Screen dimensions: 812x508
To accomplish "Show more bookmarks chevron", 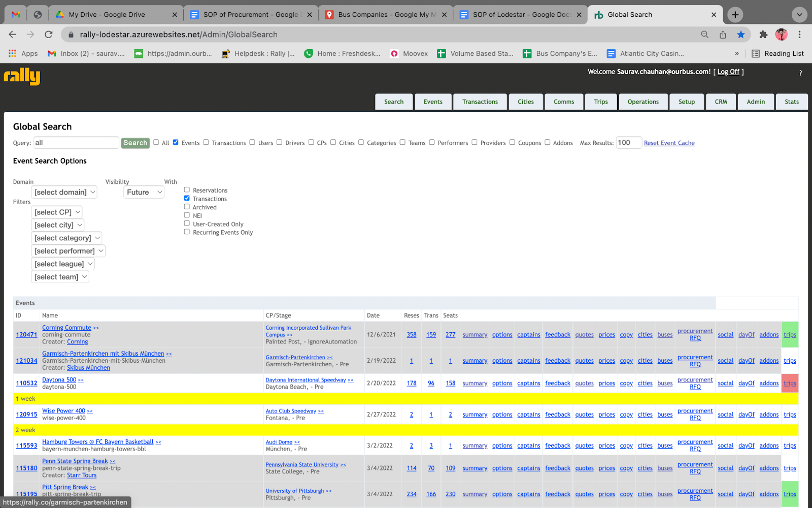I will [x=737, y=53].
